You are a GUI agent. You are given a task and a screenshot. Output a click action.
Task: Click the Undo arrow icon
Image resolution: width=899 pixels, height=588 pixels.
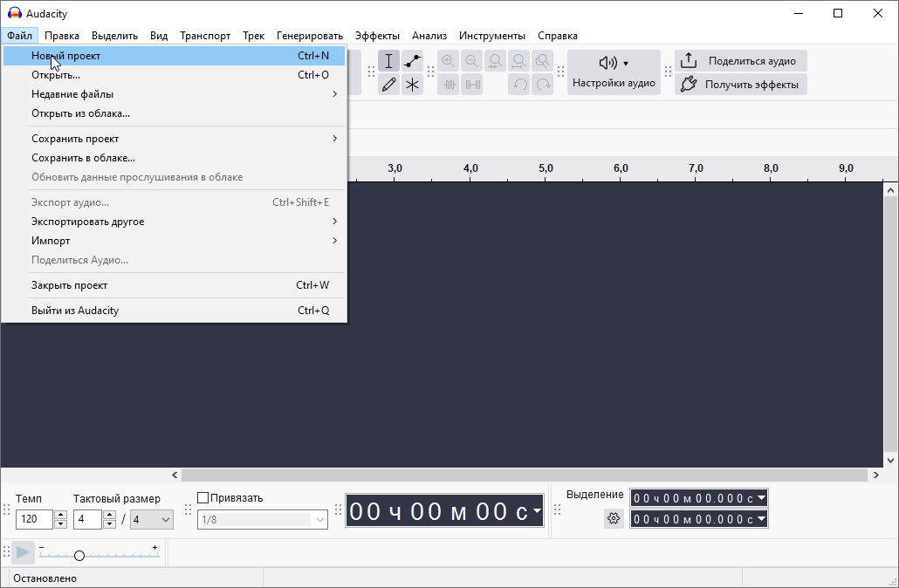point(518,85)
